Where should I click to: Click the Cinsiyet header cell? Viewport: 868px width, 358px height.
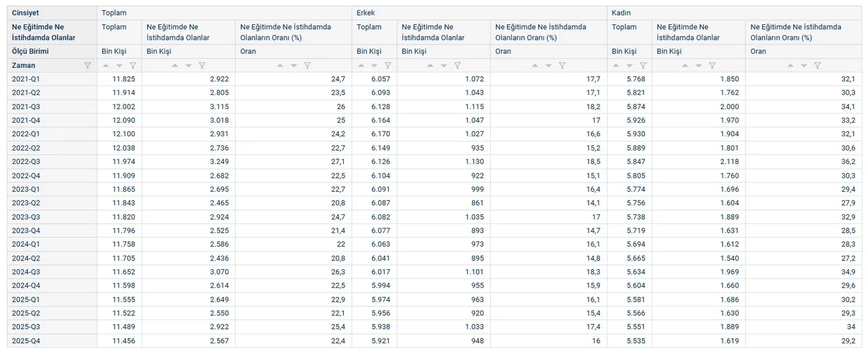click(25, 13)
